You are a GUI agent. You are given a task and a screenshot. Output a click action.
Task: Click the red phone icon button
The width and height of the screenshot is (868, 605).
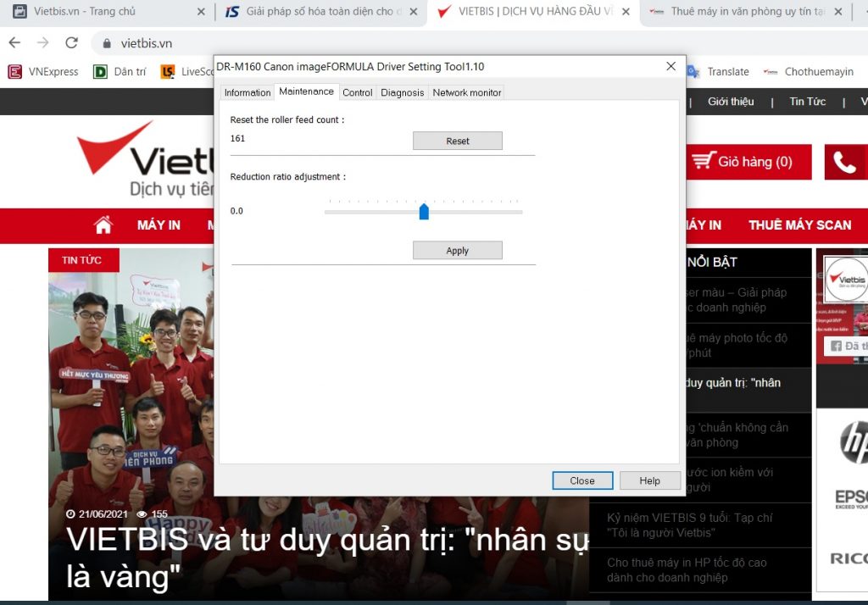(844, 162)
